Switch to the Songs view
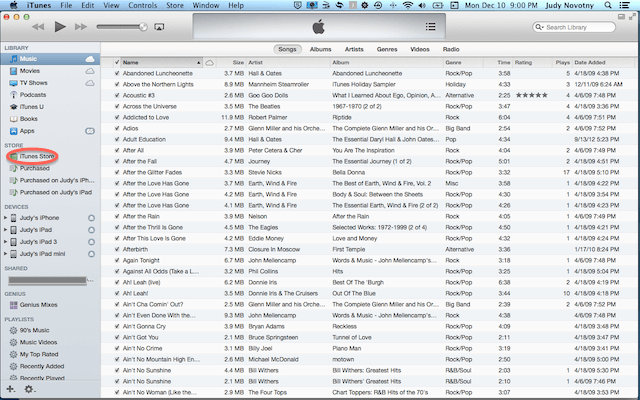Image resolution: width=640 pixels, height=400 pixels. click(x=287, y=49)
